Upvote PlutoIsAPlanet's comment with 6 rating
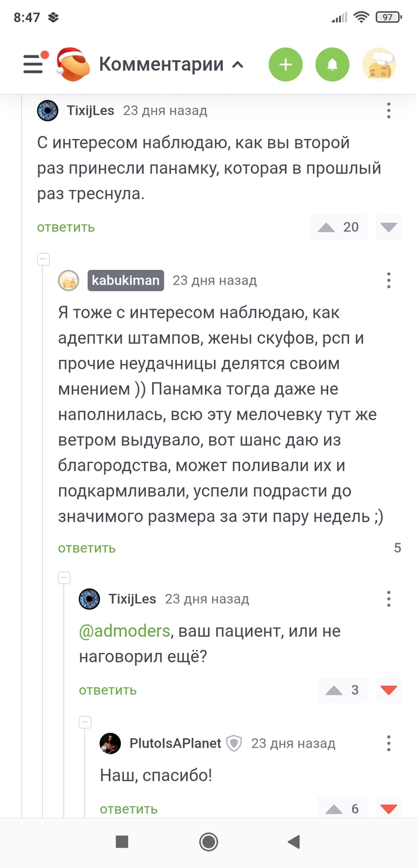The image size is (417, 868). click(x=334, y=808)
